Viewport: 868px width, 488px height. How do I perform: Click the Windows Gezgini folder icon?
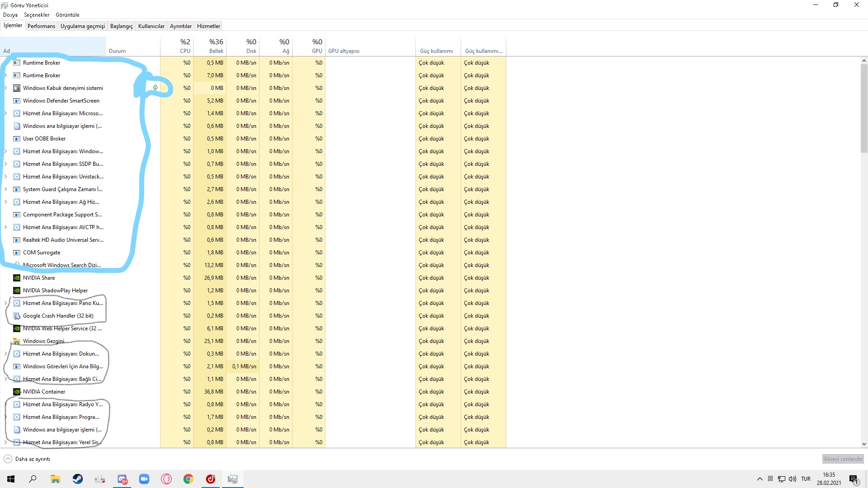pos(17,341)
